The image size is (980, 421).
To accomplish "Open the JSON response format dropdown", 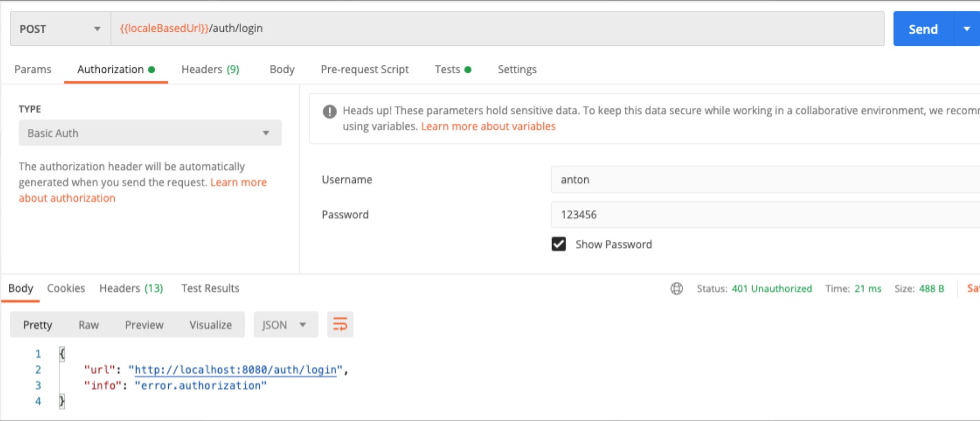I will 285,324.
